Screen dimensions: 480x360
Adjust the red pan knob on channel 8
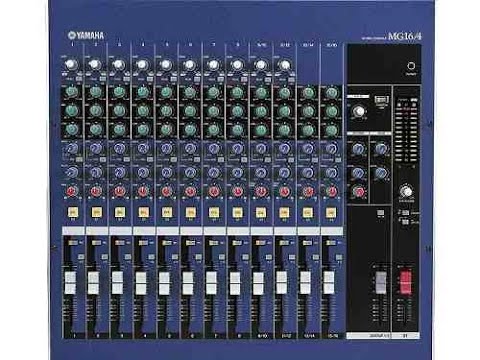coord(237,191)
